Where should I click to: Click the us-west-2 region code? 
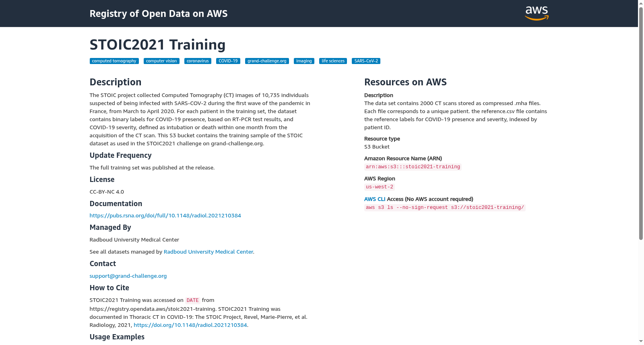point(380,187)
